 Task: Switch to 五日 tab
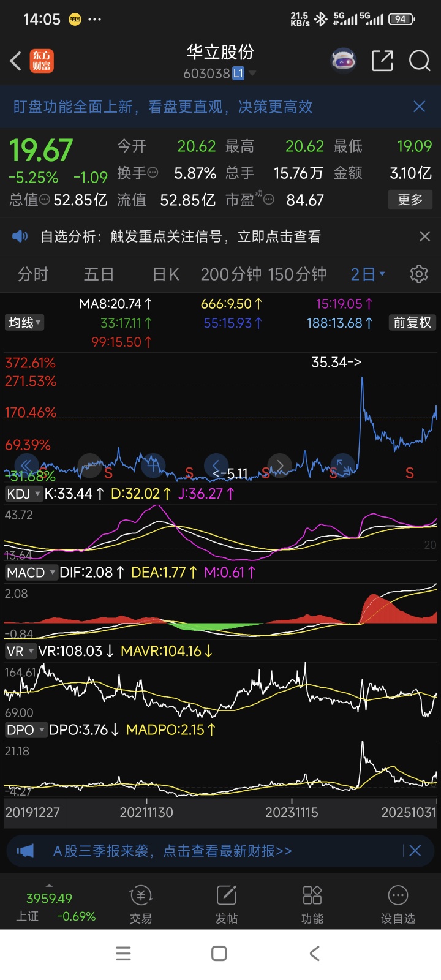click(x=99, y=274)
